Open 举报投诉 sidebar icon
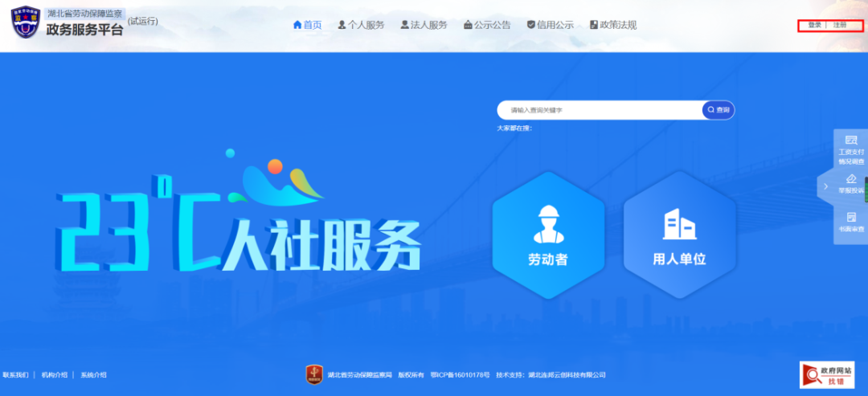The image size is (868, 396). click(851, 185)
